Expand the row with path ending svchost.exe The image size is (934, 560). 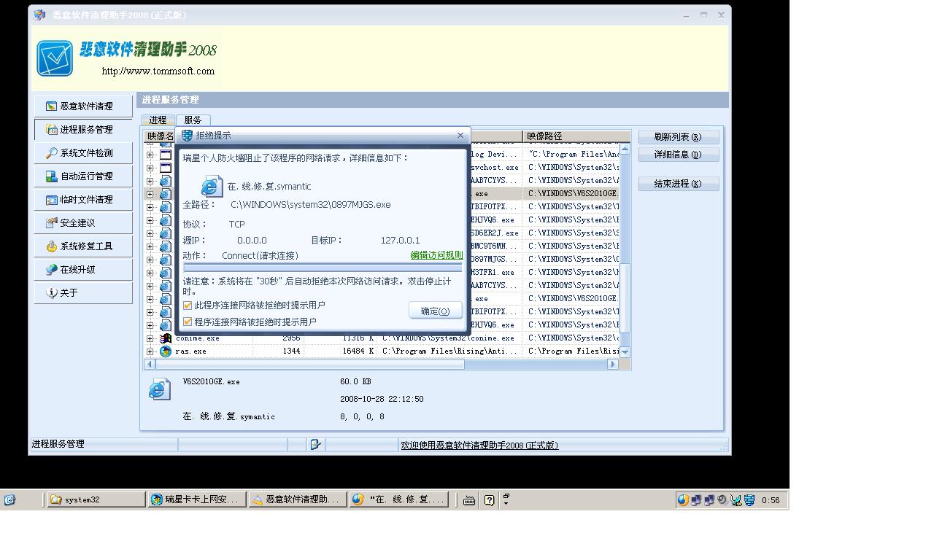(x=150, y=168)
